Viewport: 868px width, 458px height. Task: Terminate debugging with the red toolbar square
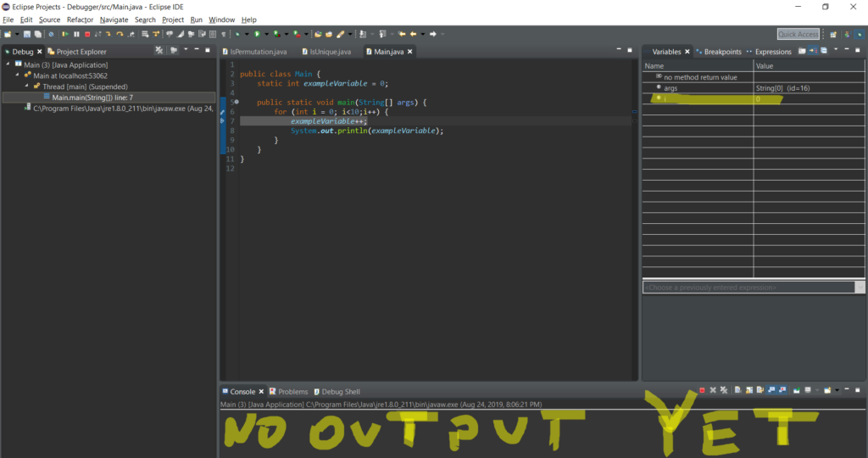click(x=87, y=34)
